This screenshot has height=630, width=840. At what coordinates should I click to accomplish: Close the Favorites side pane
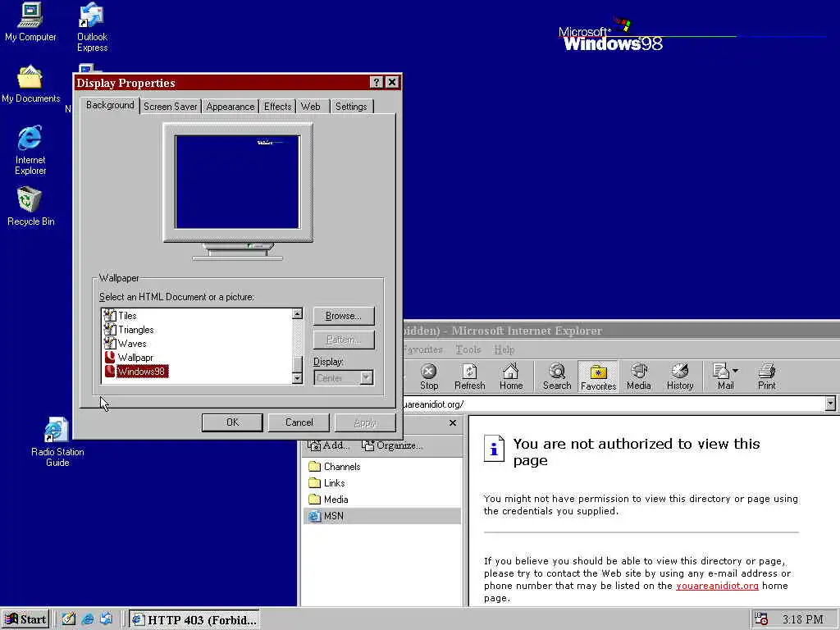pyautogui.click(x=453, y=422)
